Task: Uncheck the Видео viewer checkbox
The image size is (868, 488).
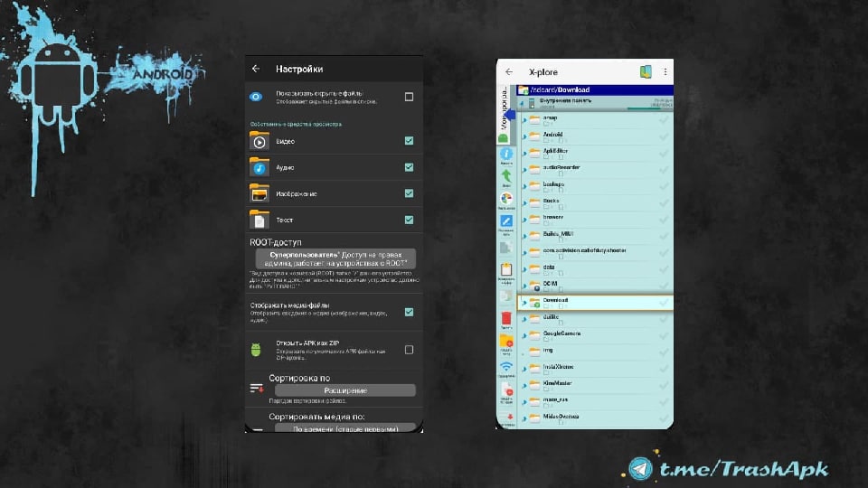Action: (409, 141)
